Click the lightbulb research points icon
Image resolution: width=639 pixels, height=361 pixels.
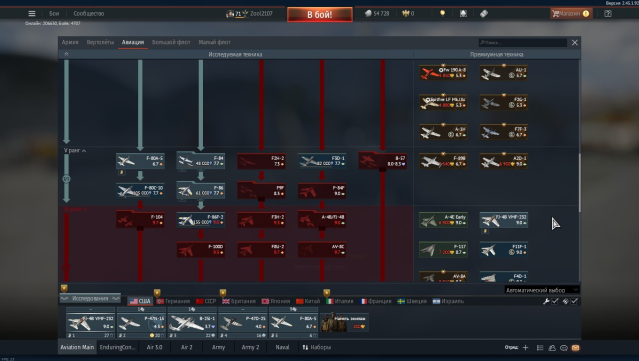[x=443, y=13]
